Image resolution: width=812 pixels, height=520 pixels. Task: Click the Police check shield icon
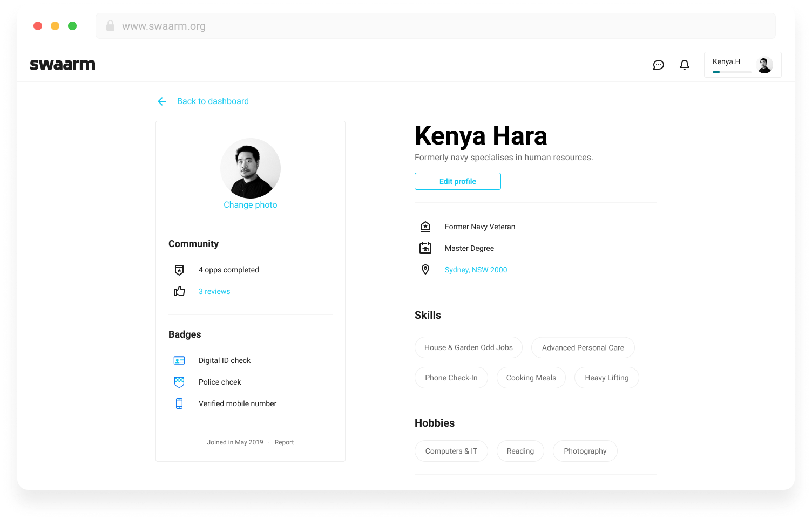[x=179, y=381]
